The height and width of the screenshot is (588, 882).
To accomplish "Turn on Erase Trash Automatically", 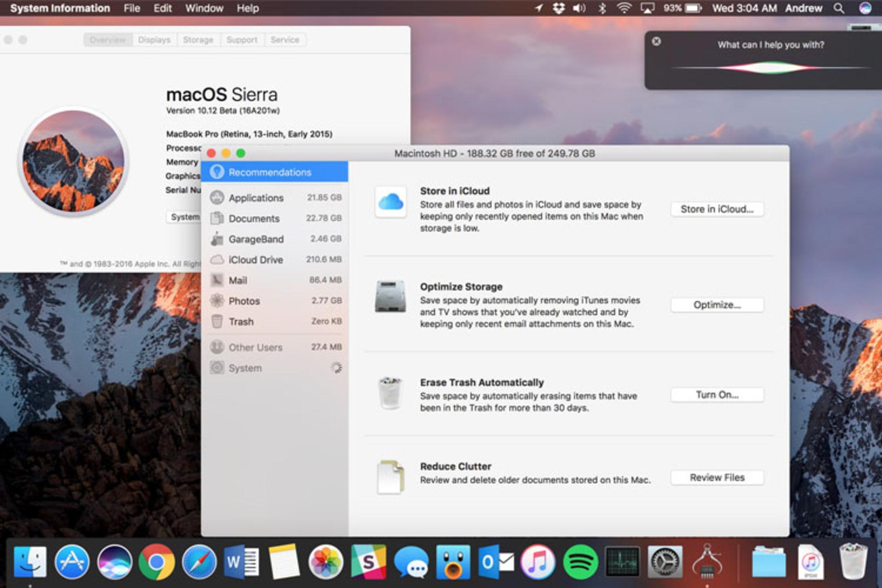I will pos(717,395).
